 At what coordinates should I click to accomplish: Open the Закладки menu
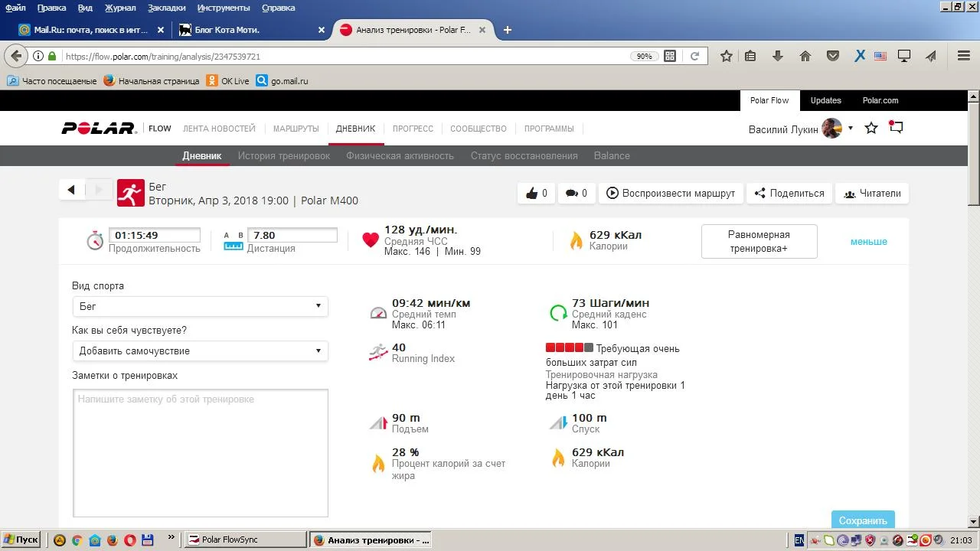tap(167, 8)
